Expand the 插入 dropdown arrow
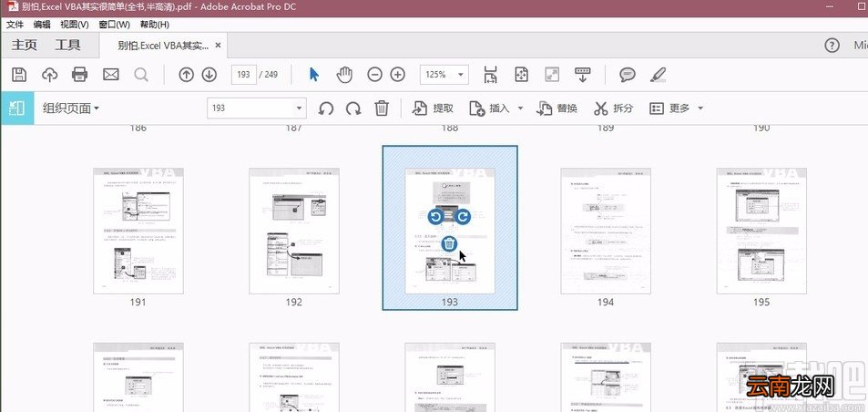 520,108
